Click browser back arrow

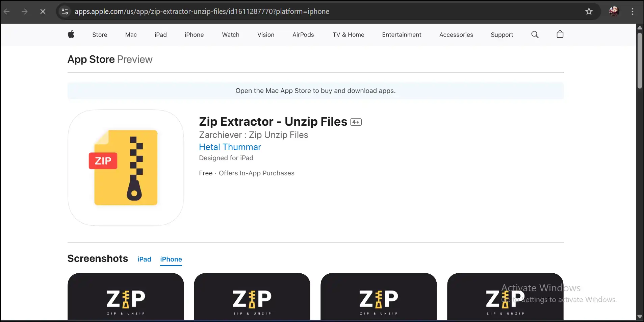pyautogui.click(x=7, y=11)
